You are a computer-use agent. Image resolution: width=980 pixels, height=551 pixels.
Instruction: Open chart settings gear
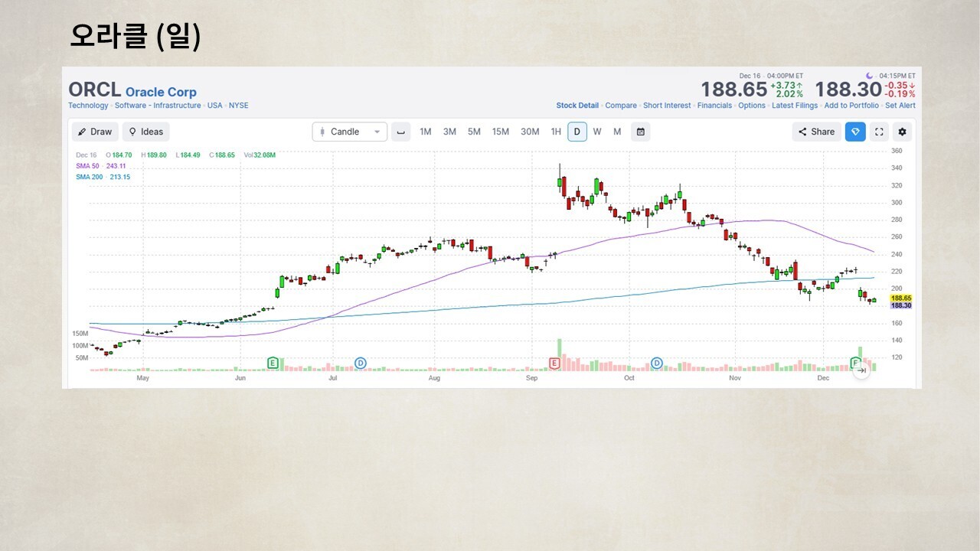tap(902, 132)
